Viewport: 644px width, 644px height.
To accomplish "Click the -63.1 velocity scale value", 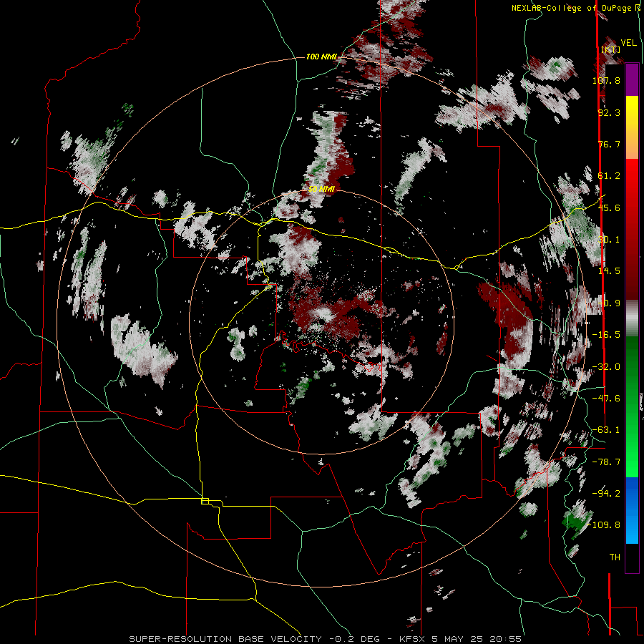I will coord(606,430).
